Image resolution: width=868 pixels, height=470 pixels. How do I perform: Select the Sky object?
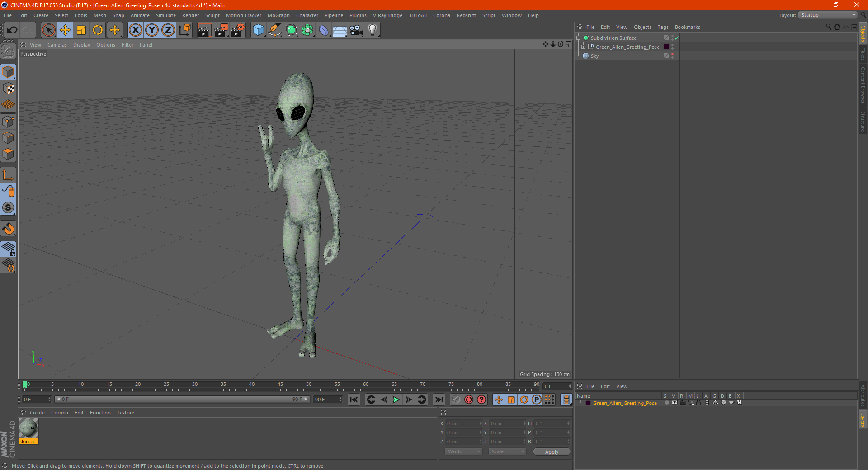(x=594, y=56)
